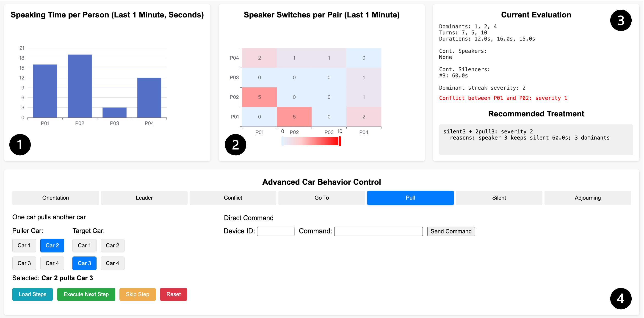Click the P02 bar in speaking time chart
644x318 pixels.
click(x=80, y=86)
